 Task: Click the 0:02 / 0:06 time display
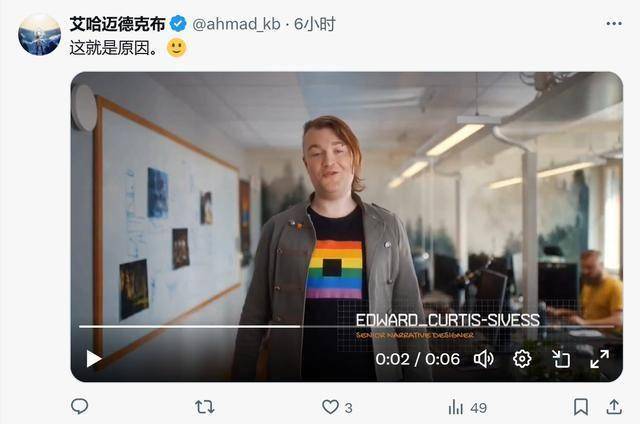(418, 359)
